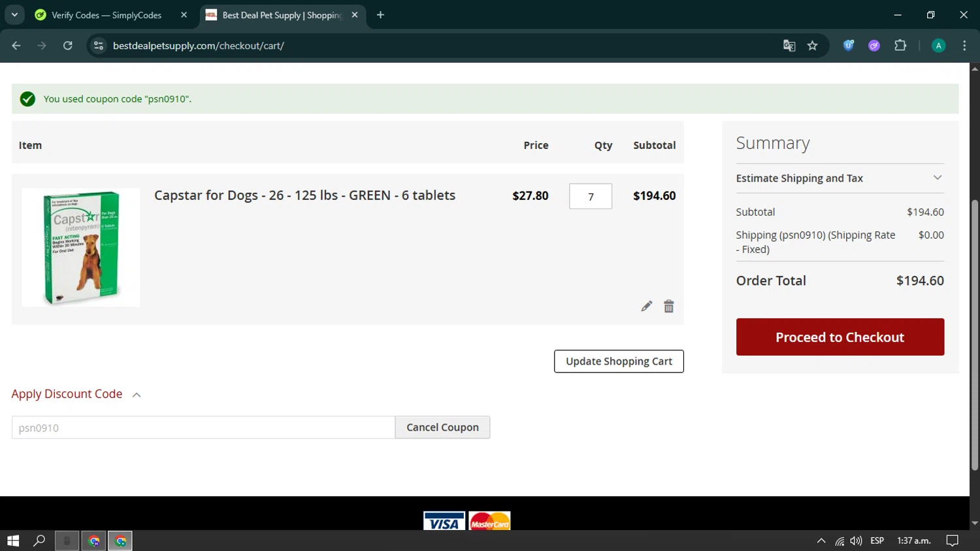The width and height of the screenshot is (980, 551).
Task: Click the shipping cost $0.00
Action: coord(931,235)
